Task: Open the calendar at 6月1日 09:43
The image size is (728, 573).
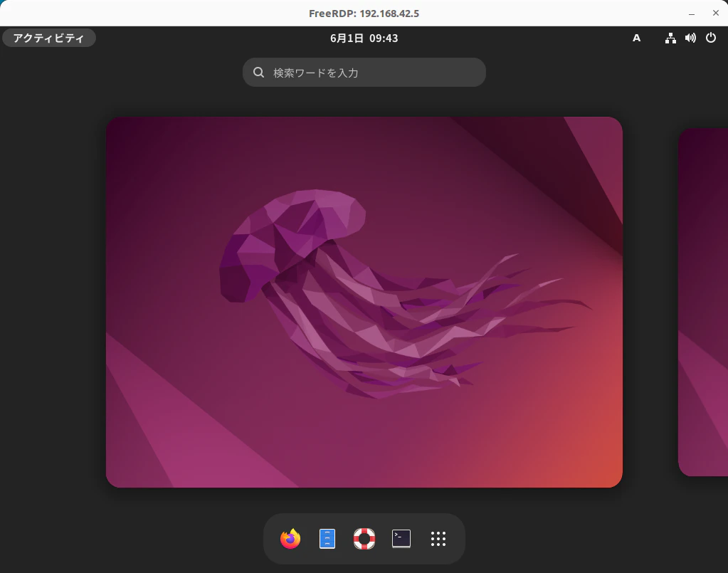Action: pyautogui.click(x=364, y=38)
